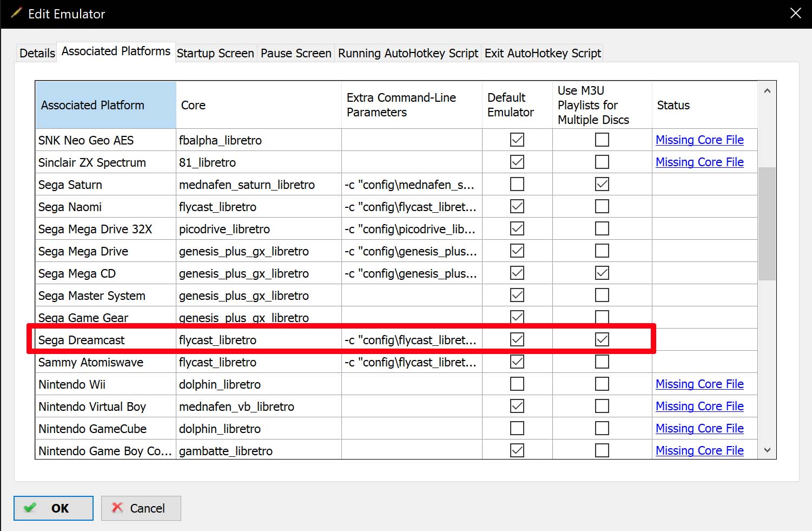The image size is (812, 531).
Task: Enable Default Emulator for Nintendo GameCube
Action: coord(517,428)
